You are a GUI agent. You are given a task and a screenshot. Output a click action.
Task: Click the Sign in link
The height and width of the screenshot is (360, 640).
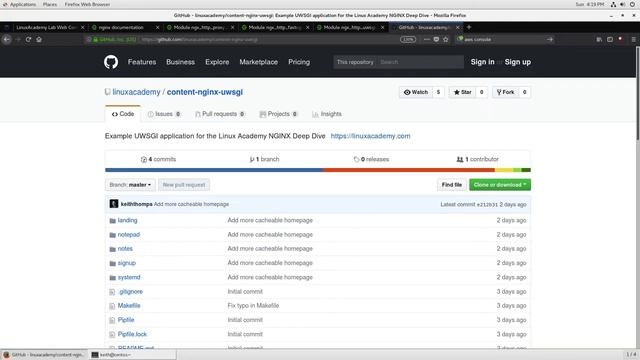click(x=482, y=62)
